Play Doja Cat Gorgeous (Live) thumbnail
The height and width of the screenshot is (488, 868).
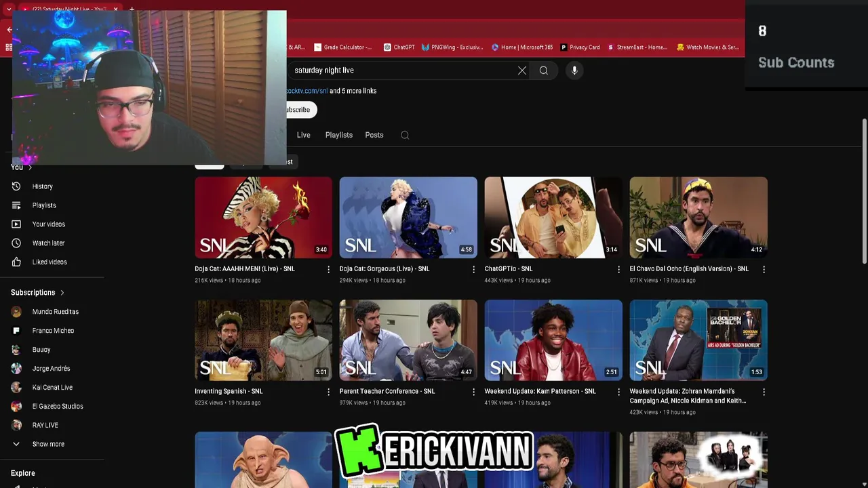click(408, 218)
